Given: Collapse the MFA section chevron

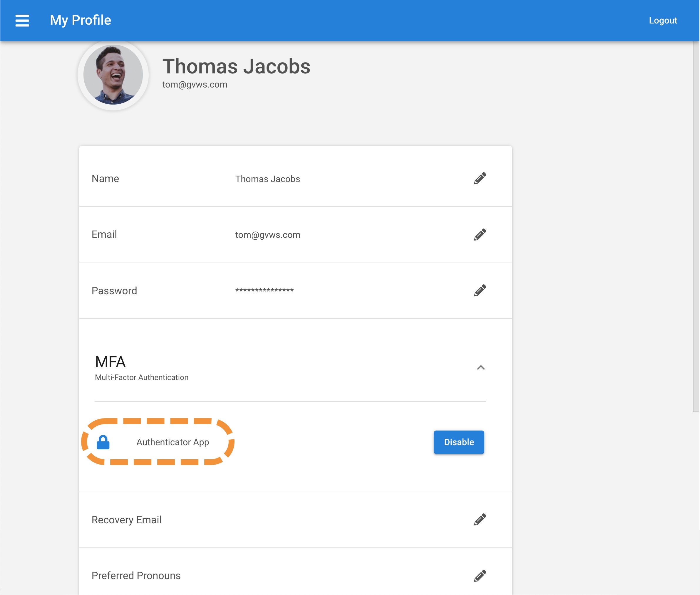Looking at the screenshot, I should tap(480, 368).
